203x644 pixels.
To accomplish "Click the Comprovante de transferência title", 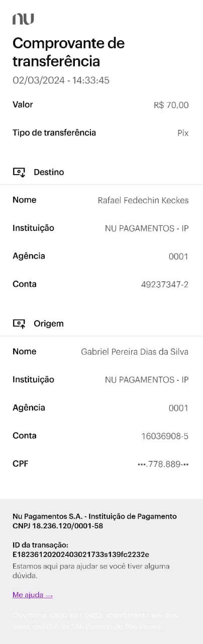I will 68,52.
